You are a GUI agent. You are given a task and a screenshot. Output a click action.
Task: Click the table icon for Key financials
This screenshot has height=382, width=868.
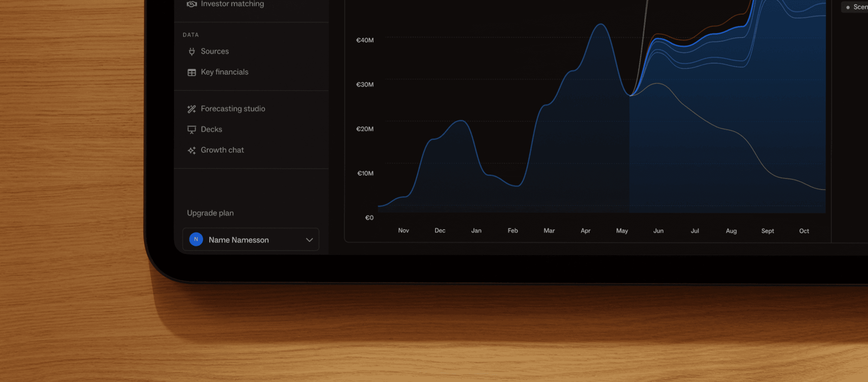[192, 72]
